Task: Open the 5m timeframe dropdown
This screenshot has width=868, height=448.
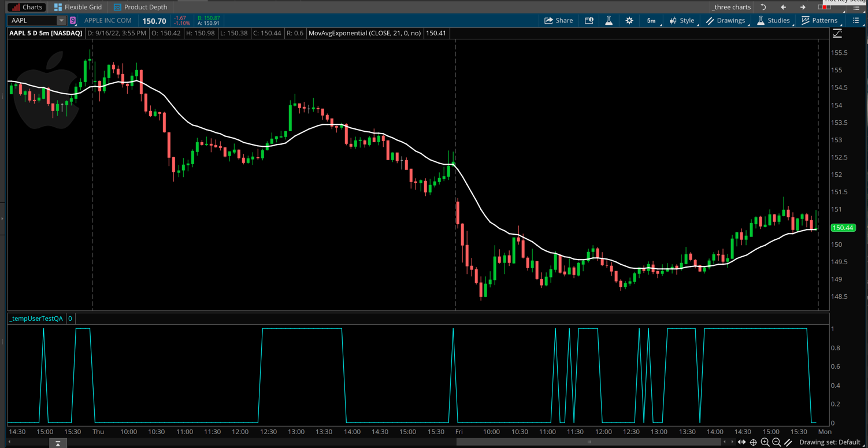Action: pos(652,20)
